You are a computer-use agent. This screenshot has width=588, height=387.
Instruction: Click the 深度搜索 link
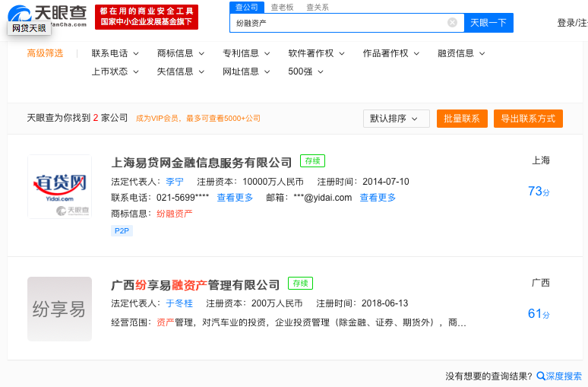coord(564,376)
